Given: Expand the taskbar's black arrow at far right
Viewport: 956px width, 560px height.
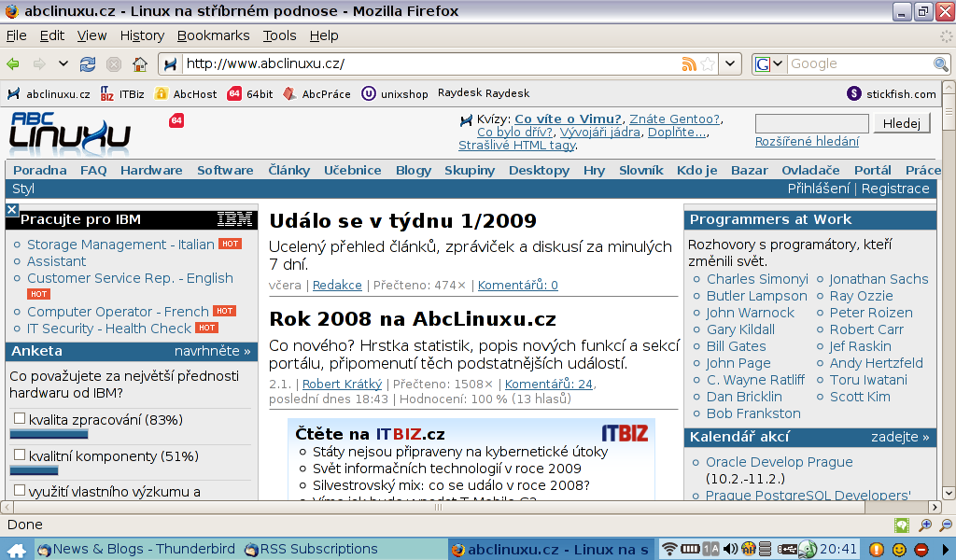Looking at the screenshot, I should point(947,550).
